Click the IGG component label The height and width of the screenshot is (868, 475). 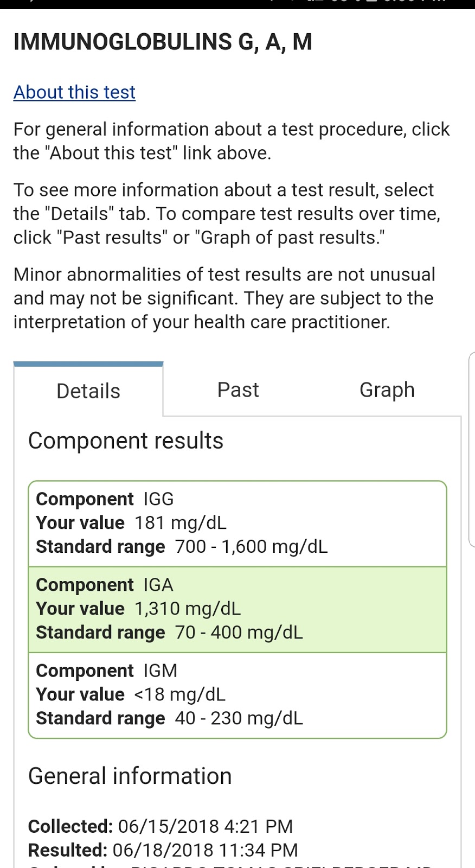click(x=158, y=499)
